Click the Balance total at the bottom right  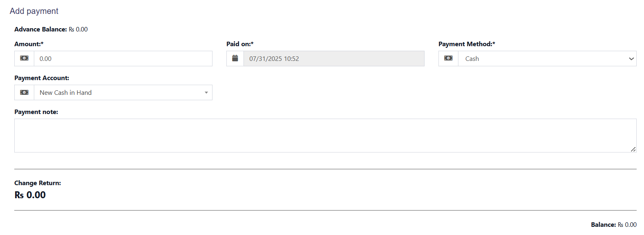click(613, 224)
